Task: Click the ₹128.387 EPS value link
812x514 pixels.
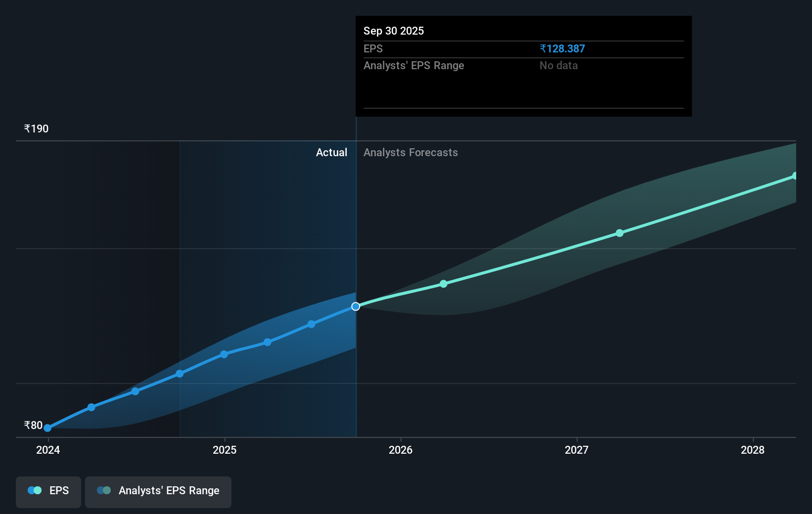Action: pos(562,48)
